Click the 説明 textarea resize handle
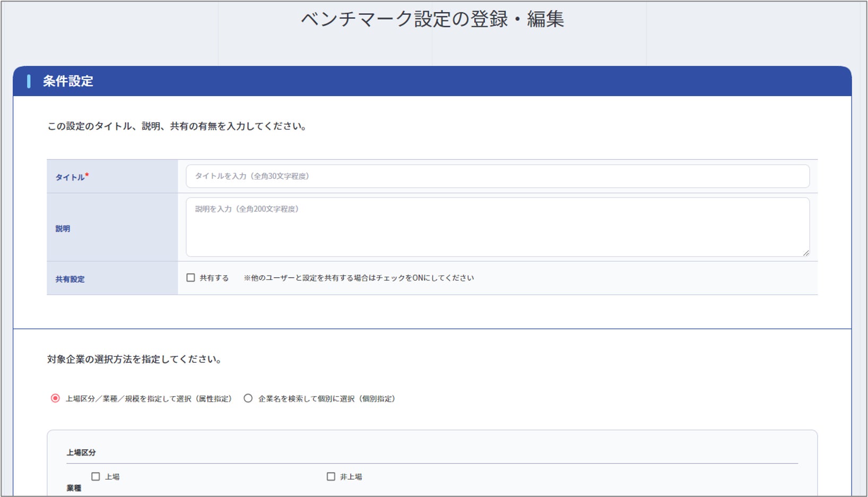868x497 pixels. 805,253
